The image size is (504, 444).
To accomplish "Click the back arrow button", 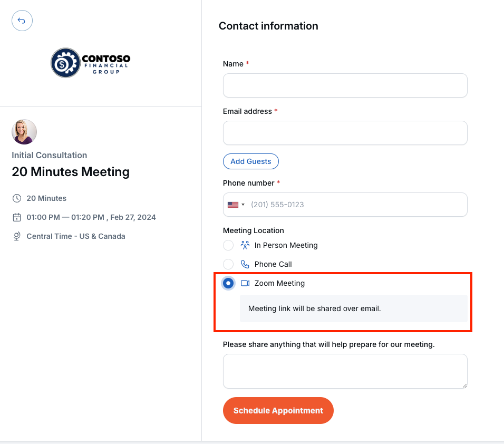I will pos(22,21).
